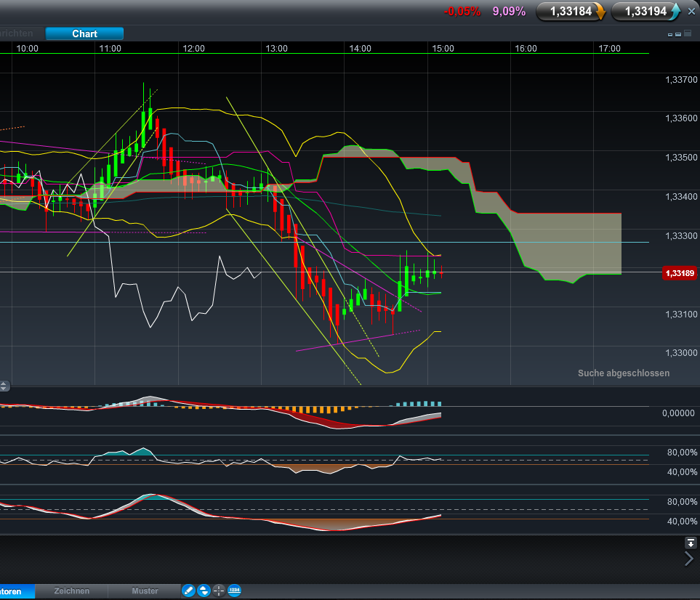The height and width of the screenshot is (600, 700).
Task: Open the Muster toolbar tab
Action: (145, 591)
